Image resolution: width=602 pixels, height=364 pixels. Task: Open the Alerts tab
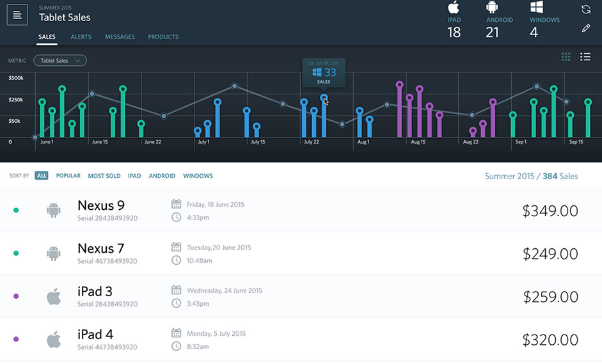point(81,37)
